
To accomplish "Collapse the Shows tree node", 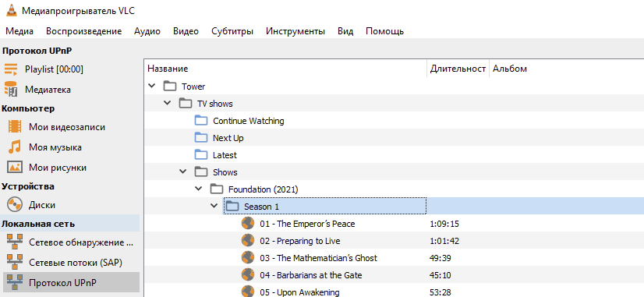I will click(x=182, y=172).
